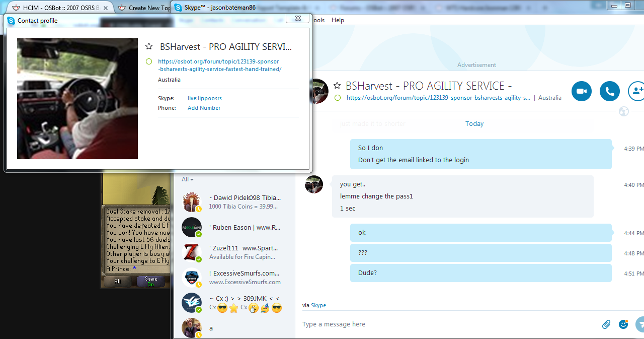The height and width of the screenshot is (339, 644).
Task: Click the globe icon beside the Today divider
Action: [x=624, y=111]
